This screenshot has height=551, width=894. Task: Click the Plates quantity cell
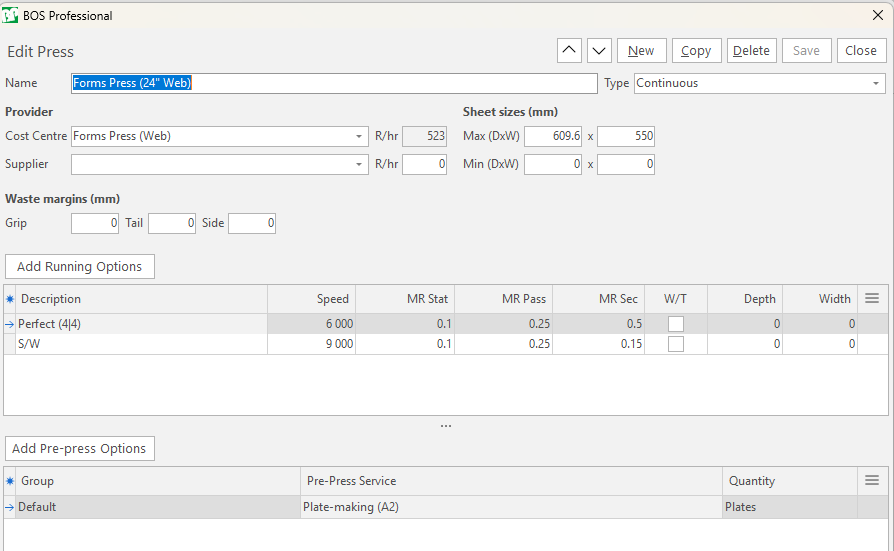click(790, 507)
